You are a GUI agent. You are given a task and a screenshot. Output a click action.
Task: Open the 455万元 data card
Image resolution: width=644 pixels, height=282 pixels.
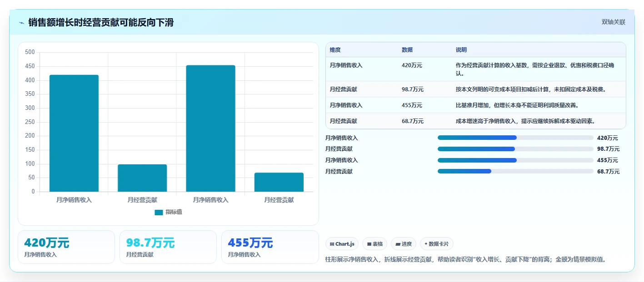[270, 247]
